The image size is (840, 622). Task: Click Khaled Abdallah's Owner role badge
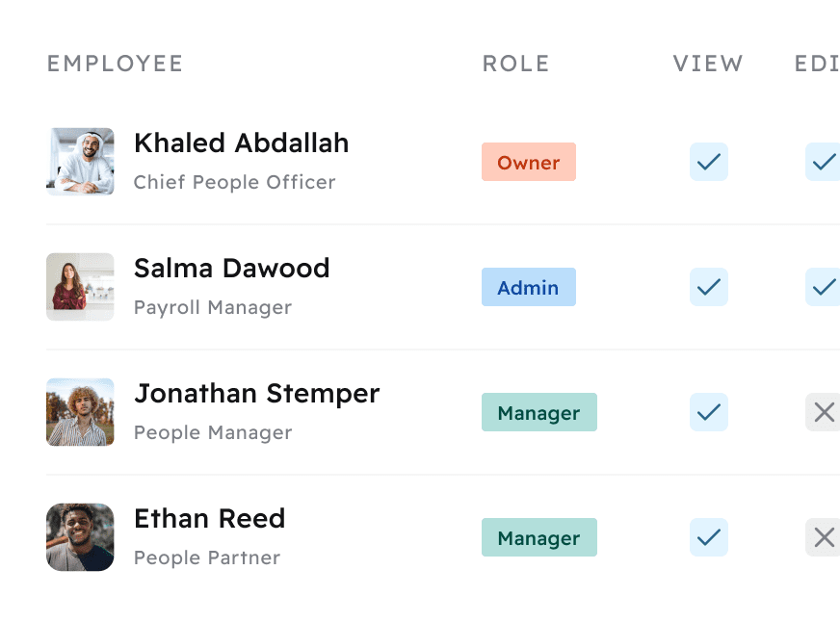(x=528, y=162)
